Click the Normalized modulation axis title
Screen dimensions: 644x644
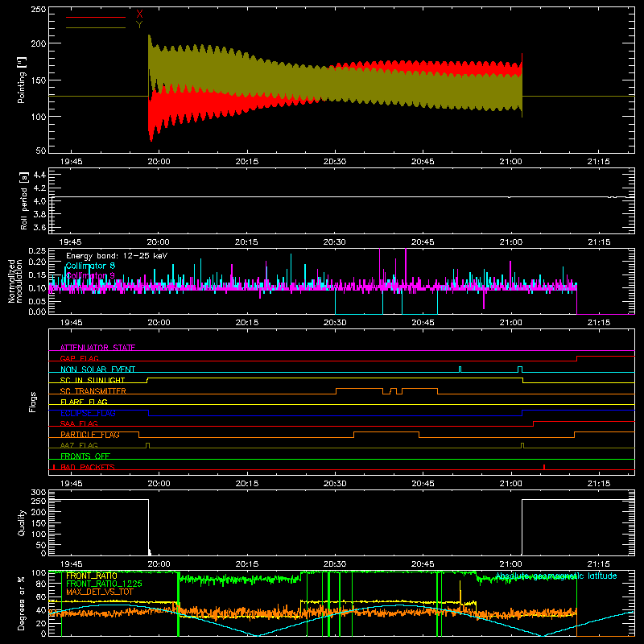click(x=14, y=281)
